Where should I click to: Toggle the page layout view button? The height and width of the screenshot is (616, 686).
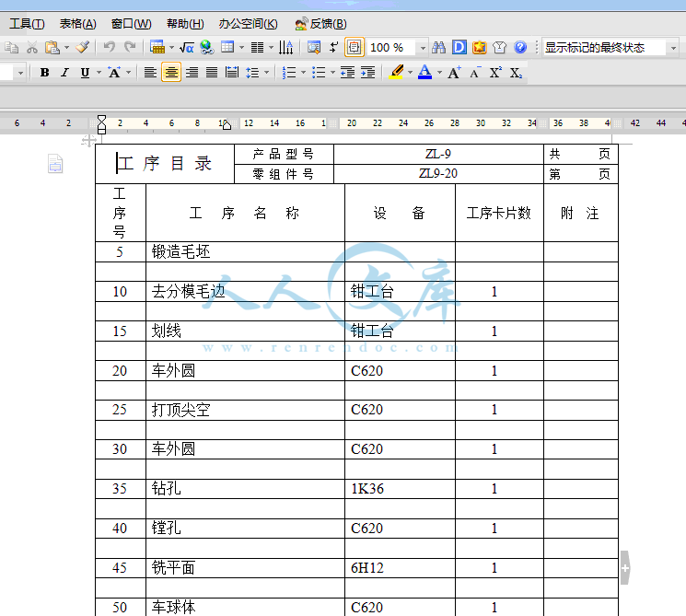coord(355,47)
